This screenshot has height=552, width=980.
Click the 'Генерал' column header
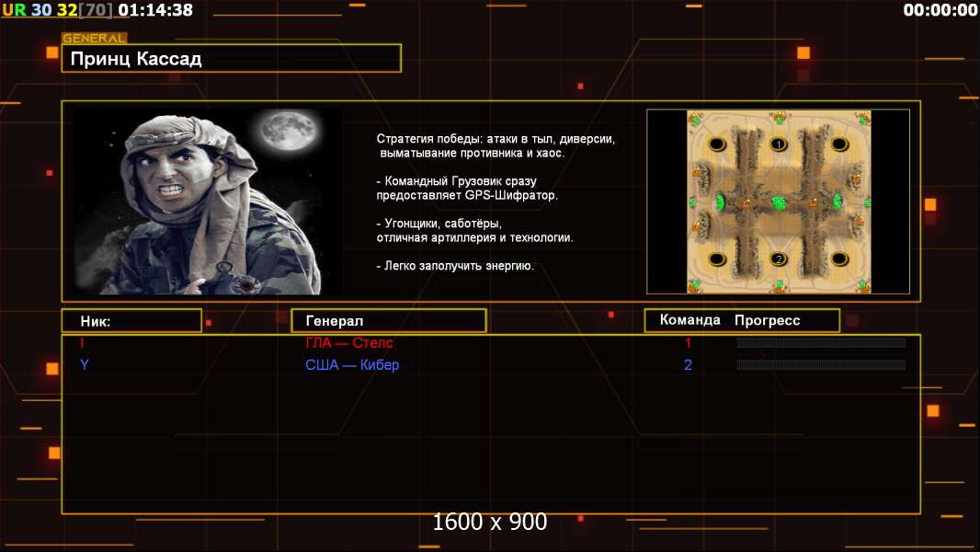click(389, 321)
